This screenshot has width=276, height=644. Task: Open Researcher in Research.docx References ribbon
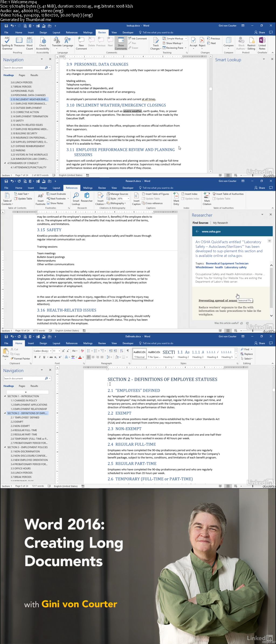click(x=87, y=197)
